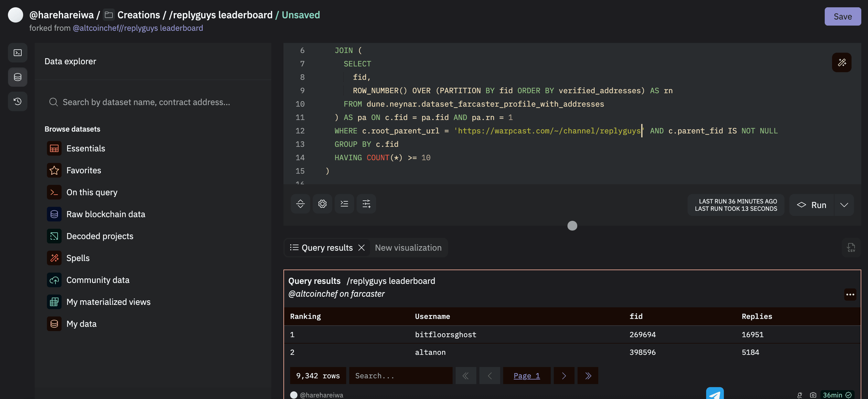Viewport: 868px width, 399px height.
Task: Click the GROUP BY c.fid line
Action: [366, 144]
